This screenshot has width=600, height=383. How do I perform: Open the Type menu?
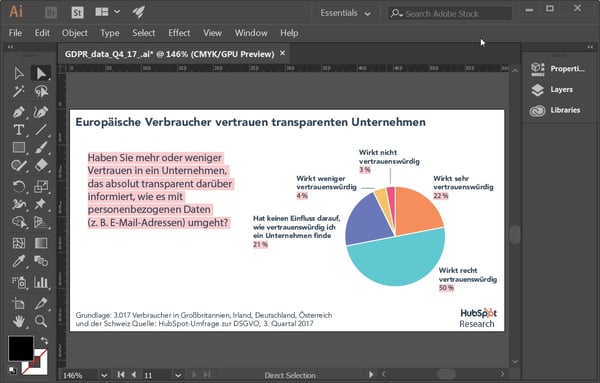click(110, 33)
